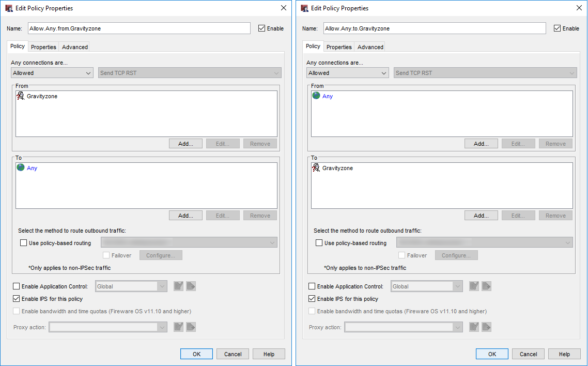Expand the Allowed connections dropdown in Allow.Any.to.Gravityzone dialog
Screen dimensions: 588x366
click(x=347, y=73)
